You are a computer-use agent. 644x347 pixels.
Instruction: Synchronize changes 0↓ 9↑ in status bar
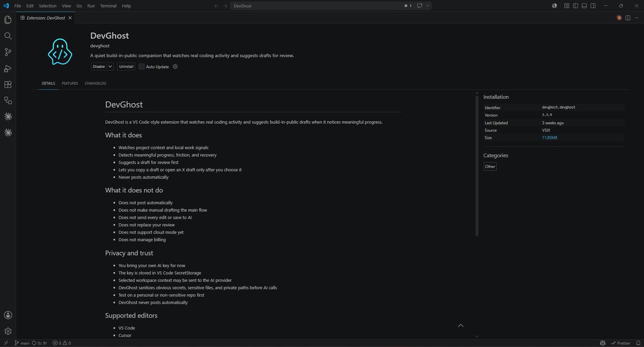coord(40,343)
